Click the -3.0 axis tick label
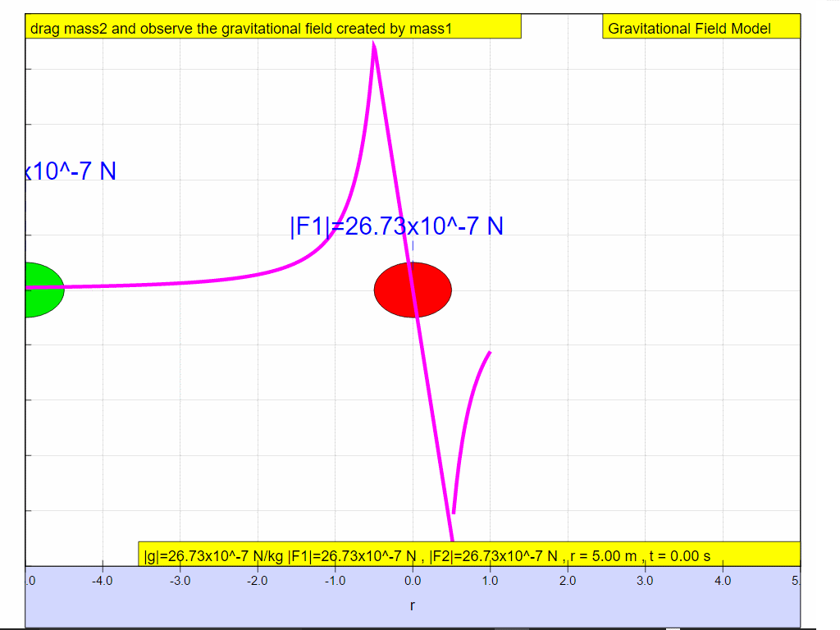 click(180, 581)
